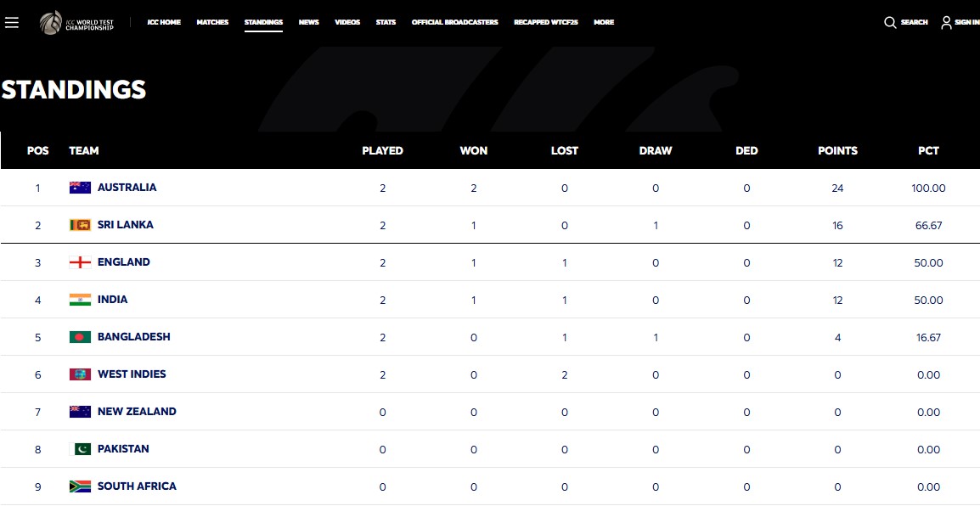Click the Bangladesh flag icon
The image size is (980, 506).
[80, 337]
